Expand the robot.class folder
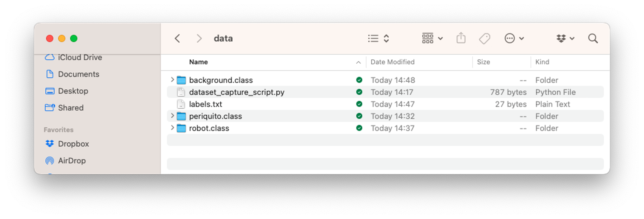The width and height of the screenshot is (644, 219). (x=172, y=128)
